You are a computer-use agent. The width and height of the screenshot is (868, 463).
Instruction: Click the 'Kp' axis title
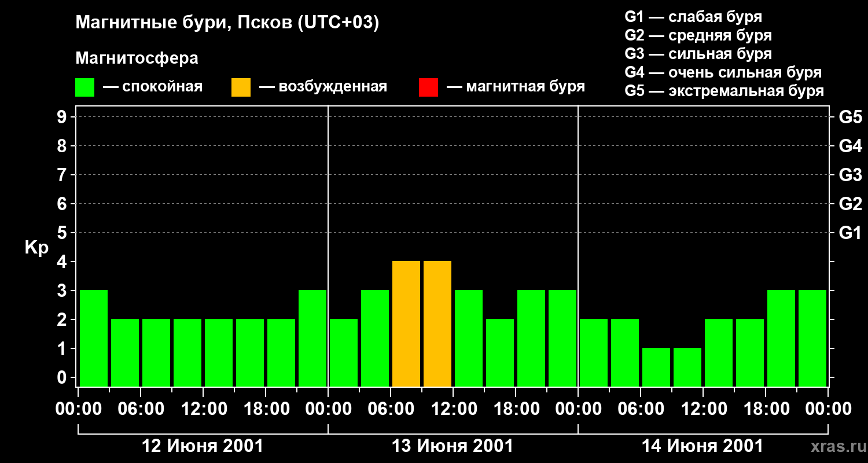point(36,247)
